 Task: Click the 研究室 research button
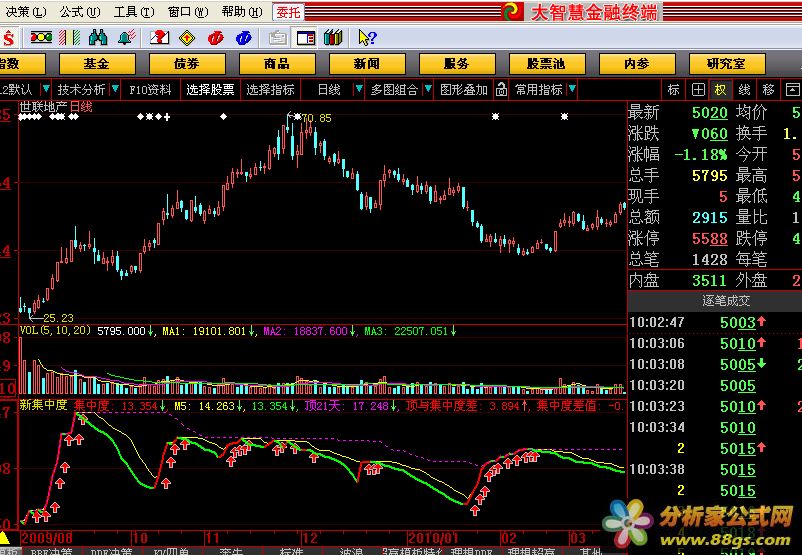(727, 64)
